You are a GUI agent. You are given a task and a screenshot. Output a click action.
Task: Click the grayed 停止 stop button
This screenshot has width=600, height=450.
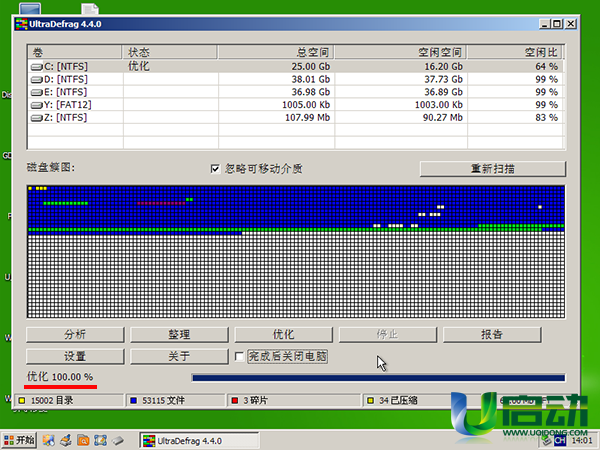pyautogui.click(x=388, y=334)
